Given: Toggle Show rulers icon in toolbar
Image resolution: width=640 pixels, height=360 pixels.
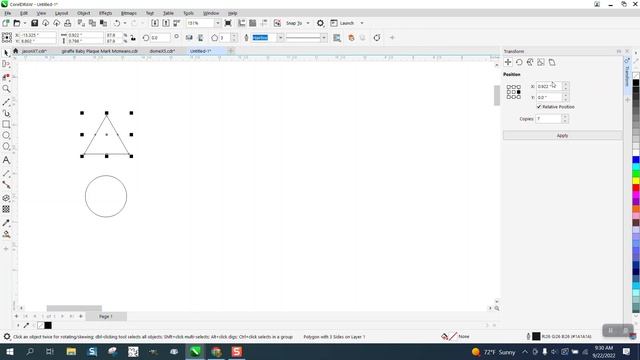Looking at the screenshot, I should click(242, 23).
